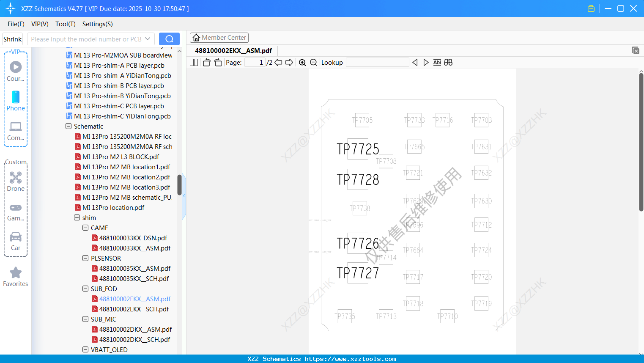The width and height of the screenshot is (644, 363).
Task: Rotate the page counterclockwise
Action: 206,63
